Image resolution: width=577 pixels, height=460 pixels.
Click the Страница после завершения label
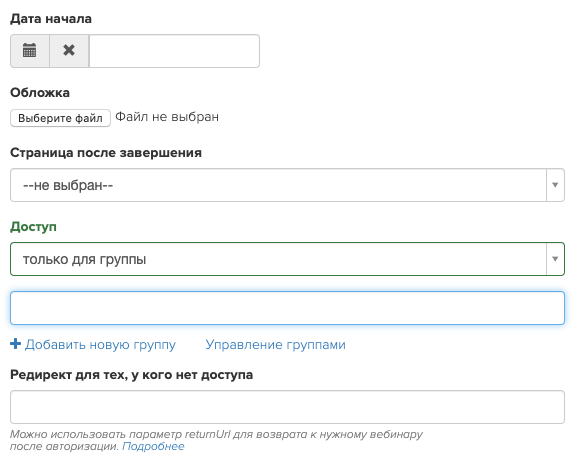pyautogui.click(x=106, y=153)
